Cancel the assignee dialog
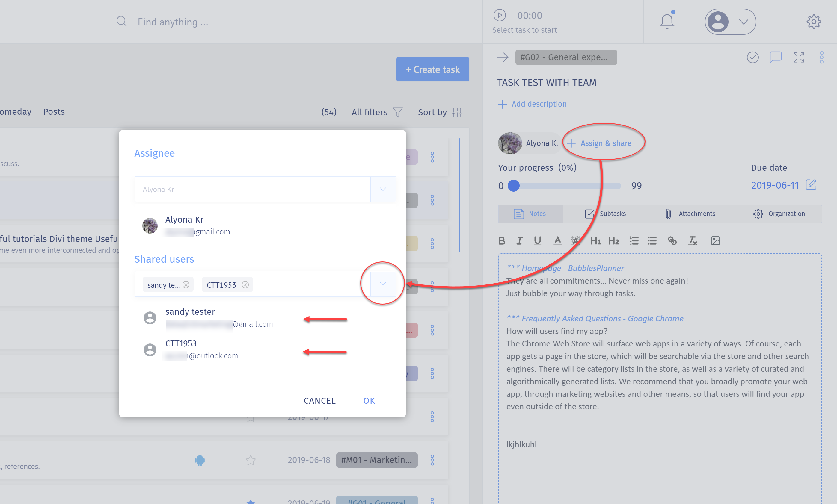 click(x=320, y=401)
